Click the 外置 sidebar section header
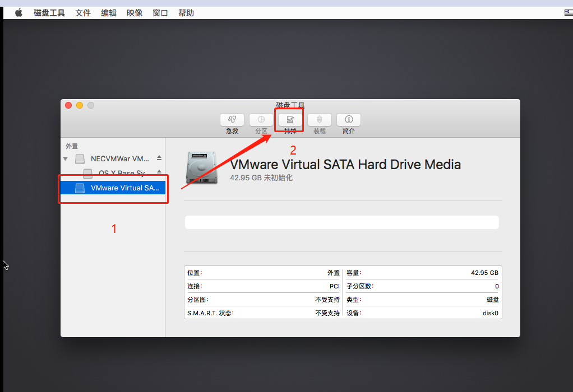The image size is (573, 392). (72, 146)
